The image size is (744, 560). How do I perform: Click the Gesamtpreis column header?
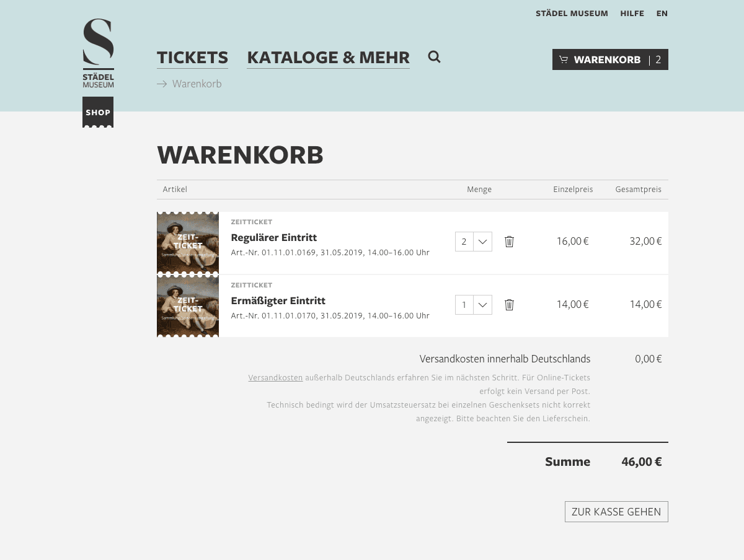click(x=638, y=190)
